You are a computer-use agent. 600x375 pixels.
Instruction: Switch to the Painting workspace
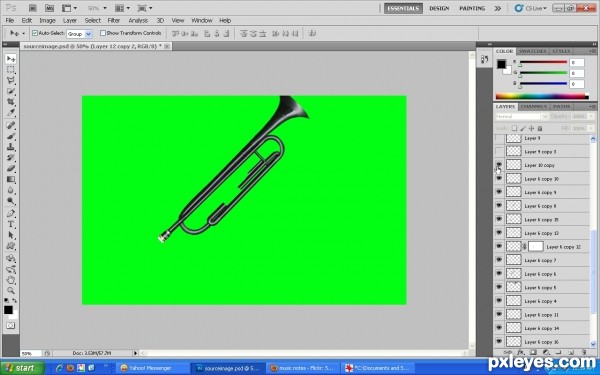472,8
